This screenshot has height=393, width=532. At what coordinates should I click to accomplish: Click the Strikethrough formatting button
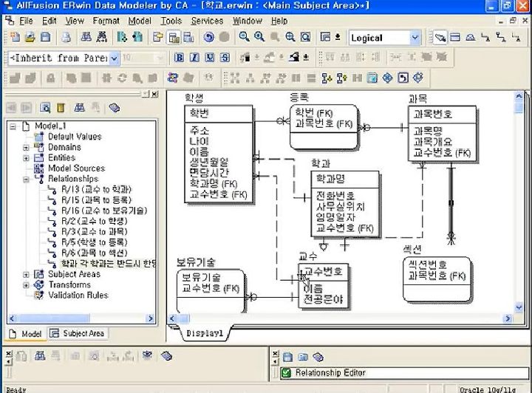[225, 58]
